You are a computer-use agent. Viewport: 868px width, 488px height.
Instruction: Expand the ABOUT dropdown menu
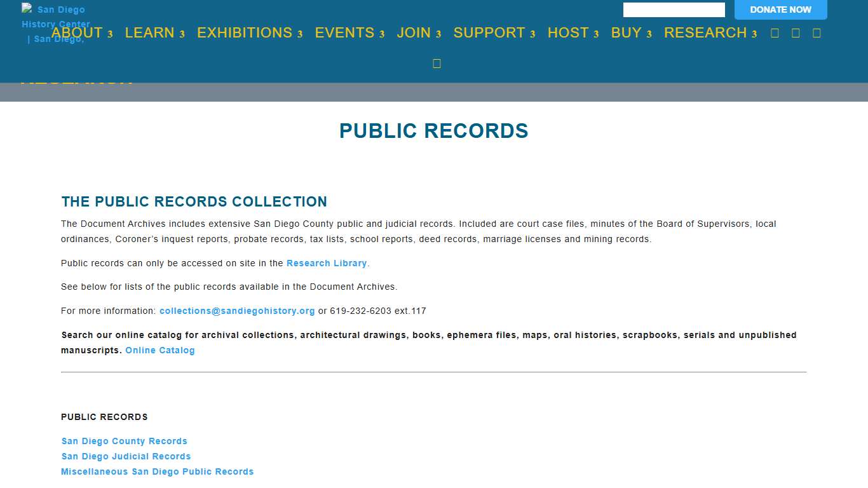[77, 32]
